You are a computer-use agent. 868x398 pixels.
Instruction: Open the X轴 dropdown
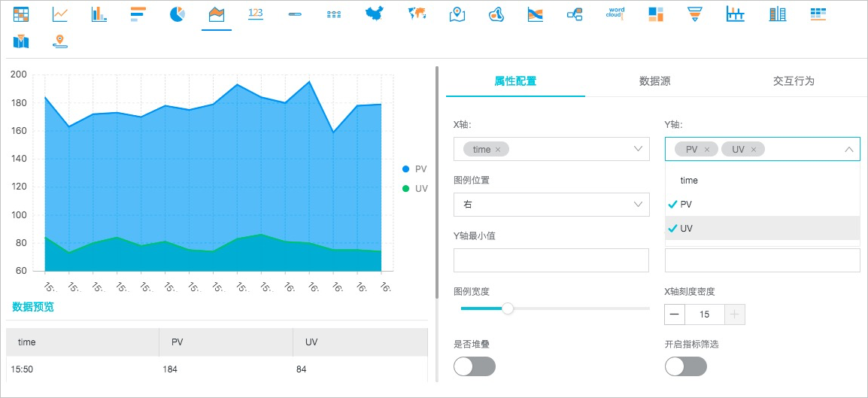pyautogui.click(x=638, y=149)
